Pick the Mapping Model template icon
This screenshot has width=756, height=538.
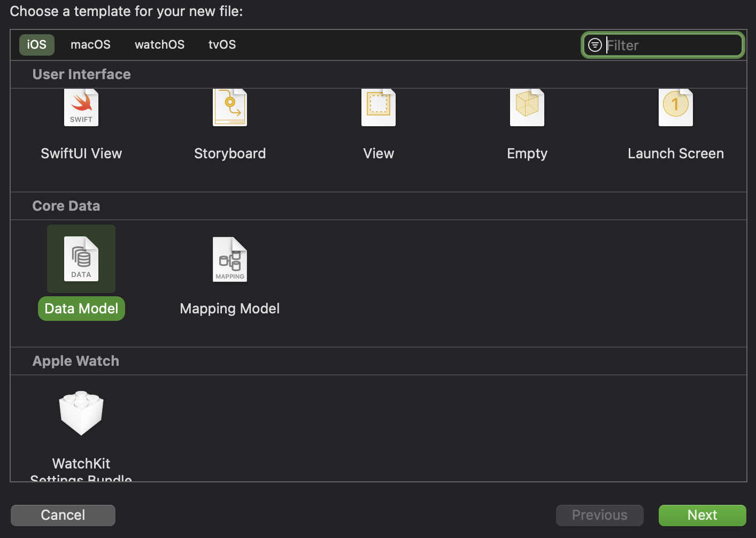point(230,259)
